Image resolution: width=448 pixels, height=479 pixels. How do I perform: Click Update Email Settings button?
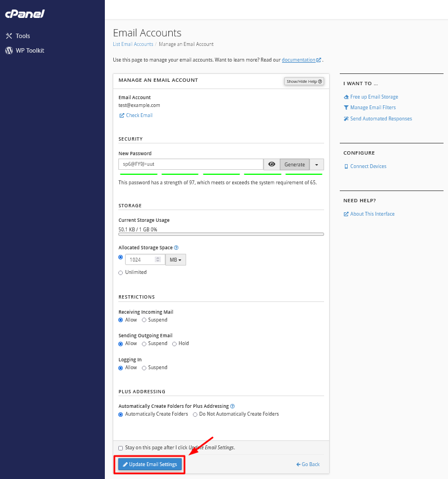[150, 464]
